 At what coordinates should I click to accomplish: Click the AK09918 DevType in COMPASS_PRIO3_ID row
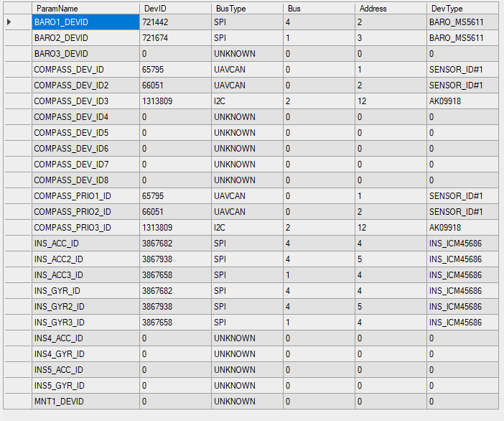click(x=462, y=228)
